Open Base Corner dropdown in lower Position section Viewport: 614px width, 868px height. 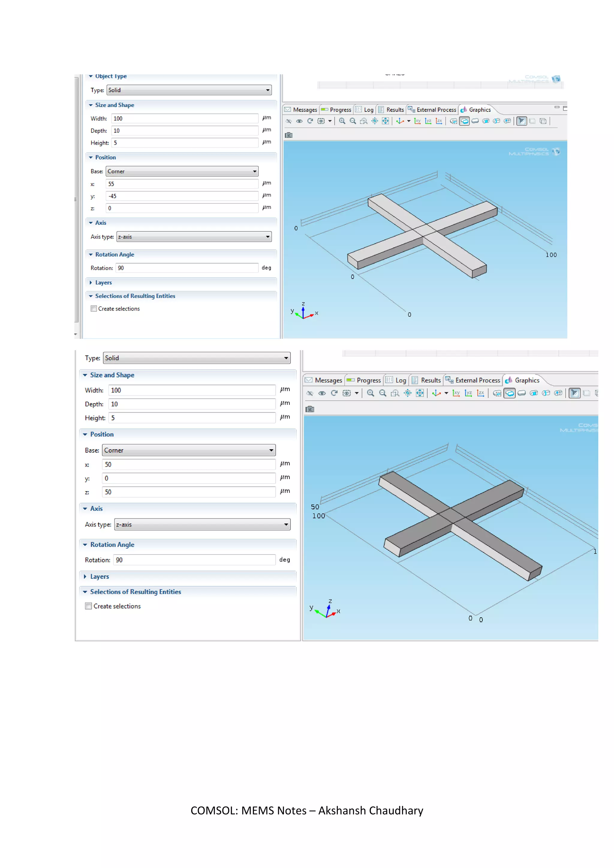coord(189,450)
